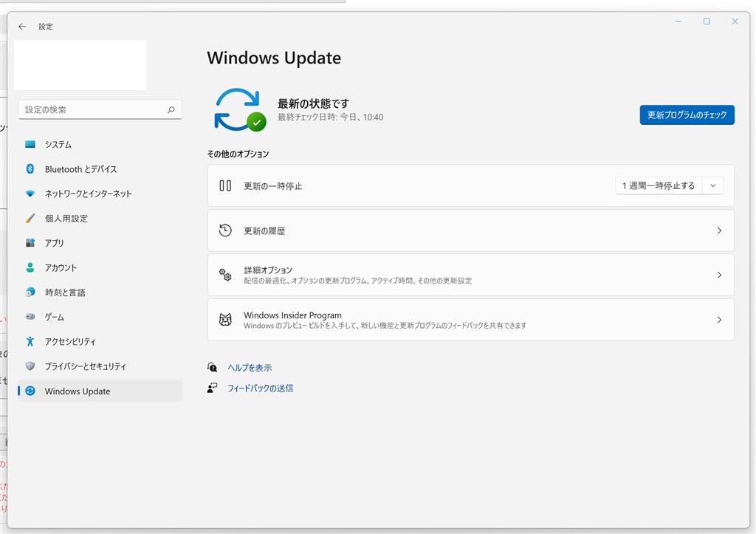This screenshot has width=756, height=534.
Task: Open Bluetooth とデバイス settings icon
Action: [30, 169]
